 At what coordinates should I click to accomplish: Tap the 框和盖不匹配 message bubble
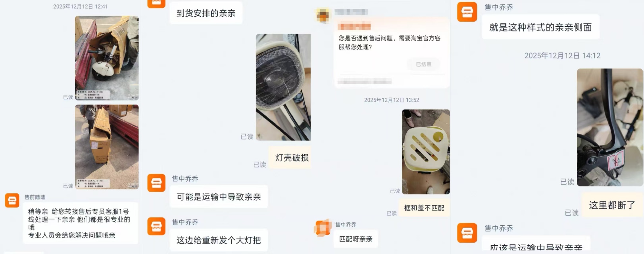(x=424, y=208)
